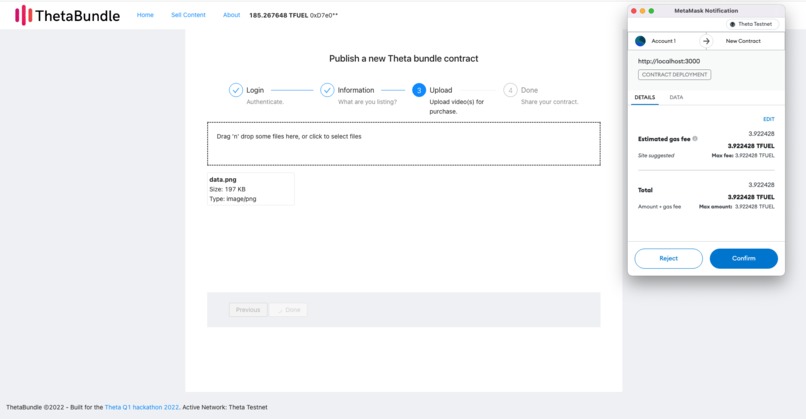The width and height of the screenshot is (806, 419).
Task: Click the Previous button
Action: 248,309
